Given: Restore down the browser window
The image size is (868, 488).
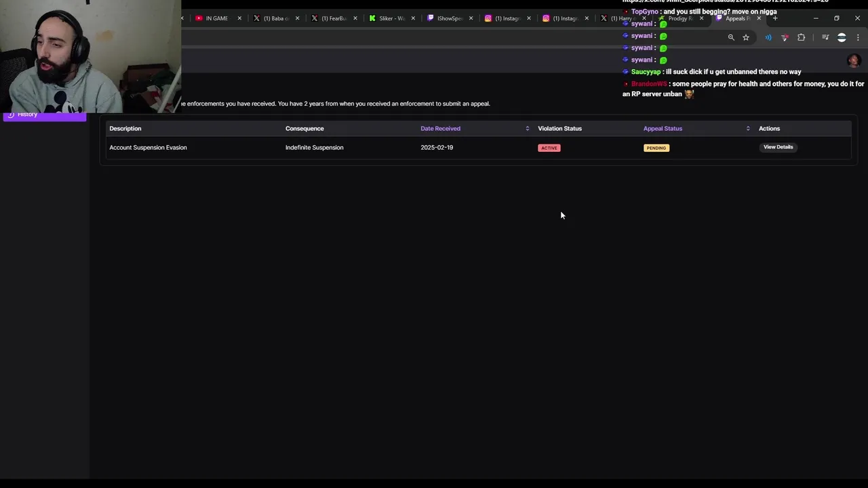Looking at the screenshot, I should click(837, 18).
